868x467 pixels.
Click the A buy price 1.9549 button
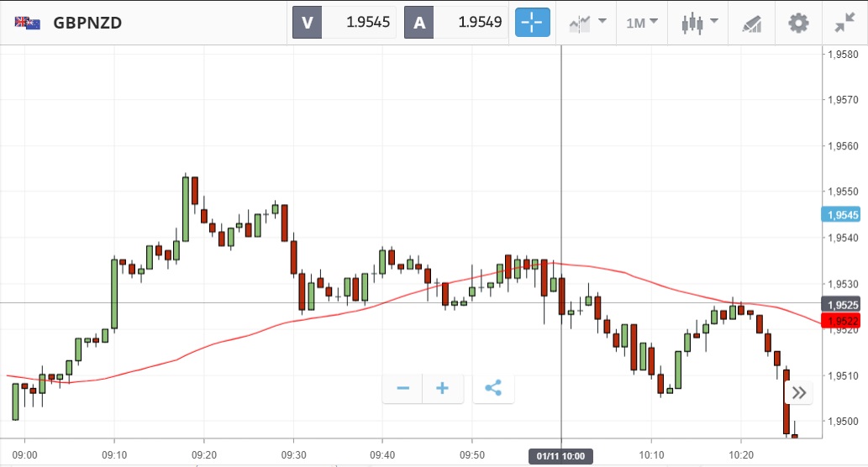point(456,23)
